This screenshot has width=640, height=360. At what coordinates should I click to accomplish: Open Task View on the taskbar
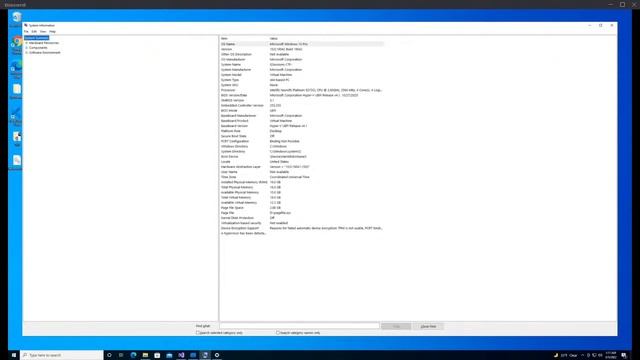coord(121,355)
